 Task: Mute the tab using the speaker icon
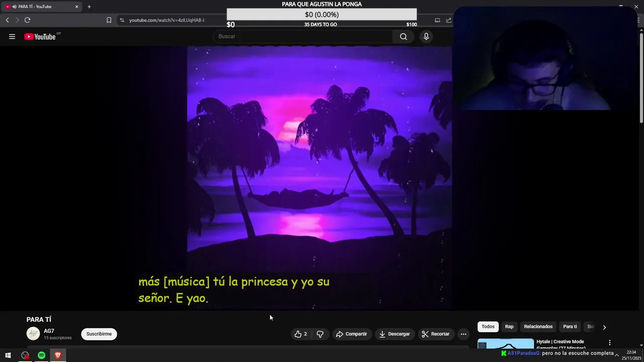tap(14, 7)
